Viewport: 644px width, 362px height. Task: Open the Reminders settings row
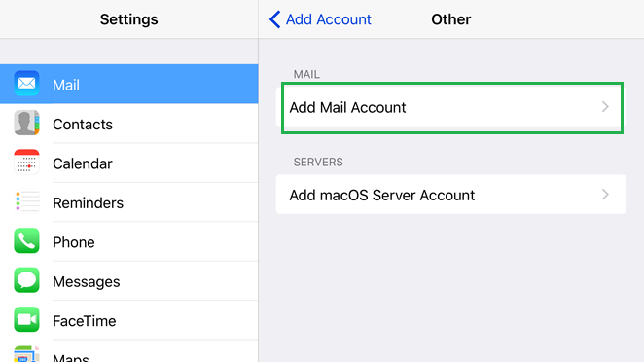point(129,202)
